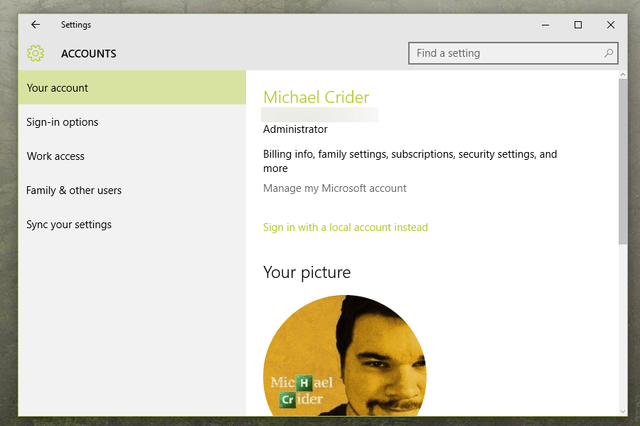Click the round profile picture

[x=345, y=356]
